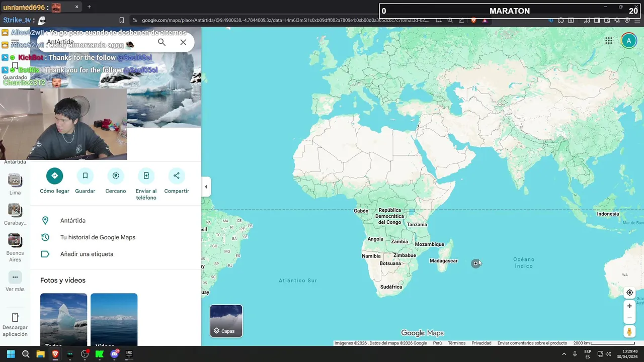
Task: Open the Brave hamburger main menu
Action: pyautogui.click(x=637, y=20)
